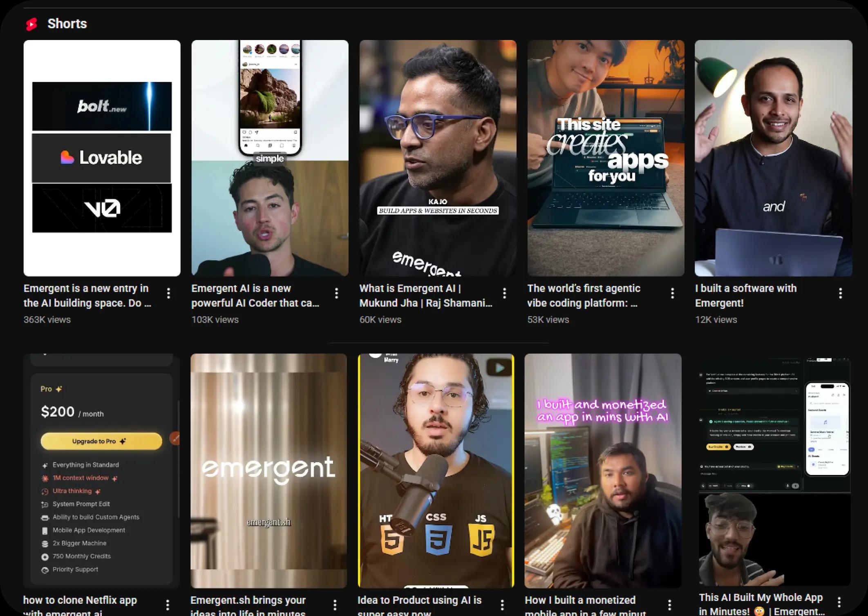Play the Pro $200 / month pricing thumbnail

101,471
